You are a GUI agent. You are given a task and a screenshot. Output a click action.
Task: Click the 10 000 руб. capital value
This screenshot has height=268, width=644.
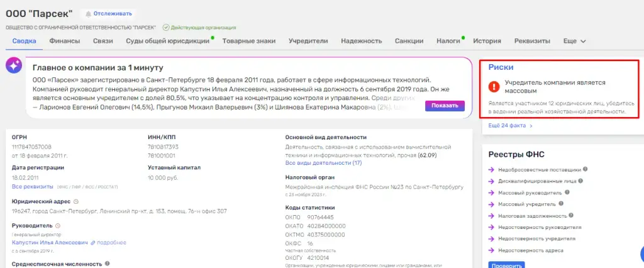pos(163,178)
